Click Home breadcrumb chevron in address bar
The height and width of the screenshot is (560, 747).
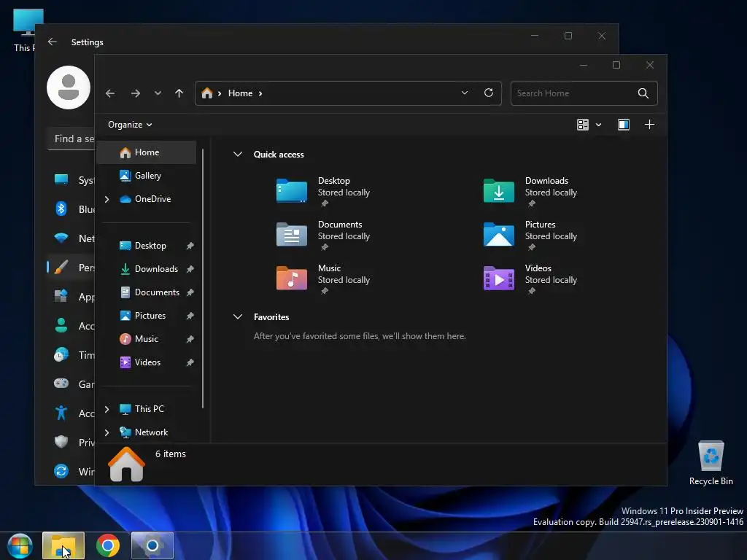260,94
